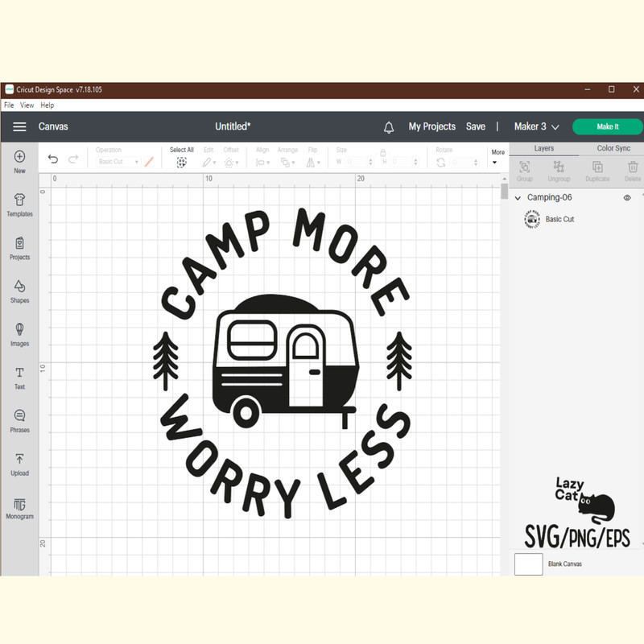644x644 pixels.
Task: Click the Blank Canvas color swatch
Action: click(528, 563)
